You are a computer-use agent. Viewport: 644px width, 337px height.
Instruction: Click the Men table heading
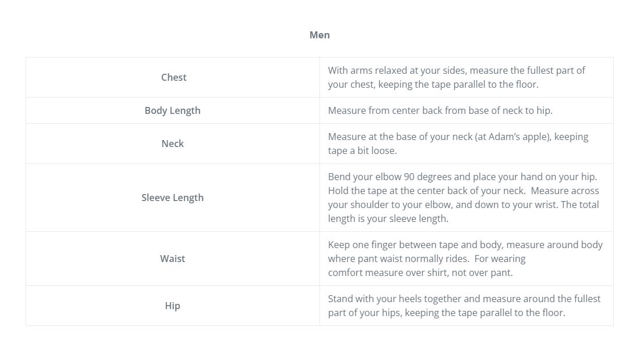tap(319, 35)
